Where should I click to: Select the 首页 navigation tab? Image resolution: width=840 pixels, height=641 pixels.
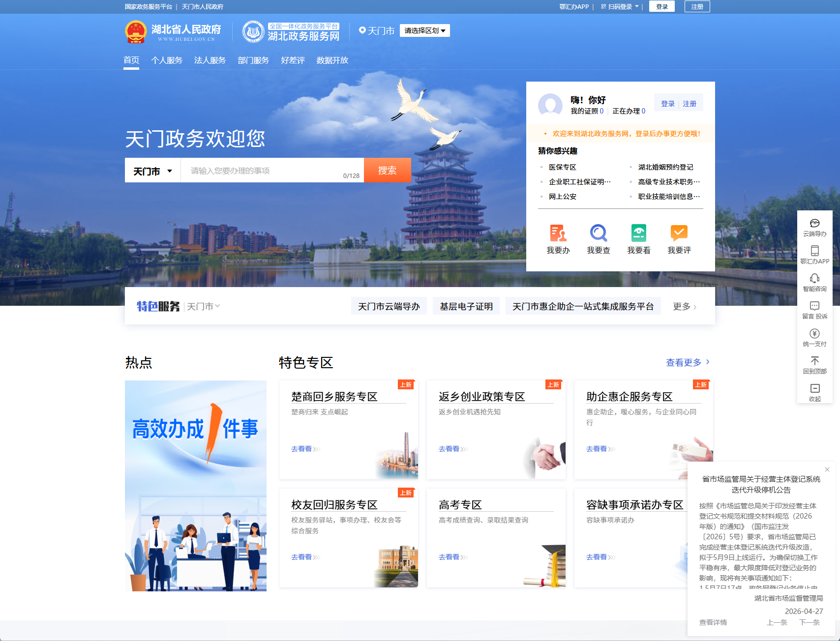(131, 60)
